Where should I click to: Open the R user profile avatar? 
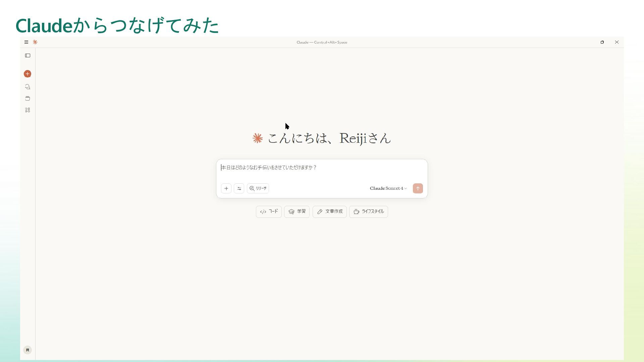28,350
